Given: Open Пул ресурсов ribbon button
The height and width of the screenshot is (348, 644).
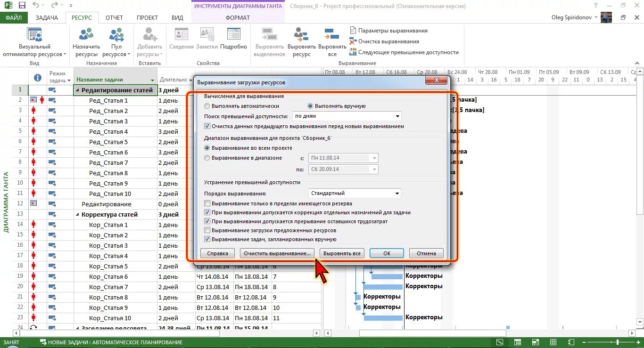Looking at the screenshot, I should point(116,42).
